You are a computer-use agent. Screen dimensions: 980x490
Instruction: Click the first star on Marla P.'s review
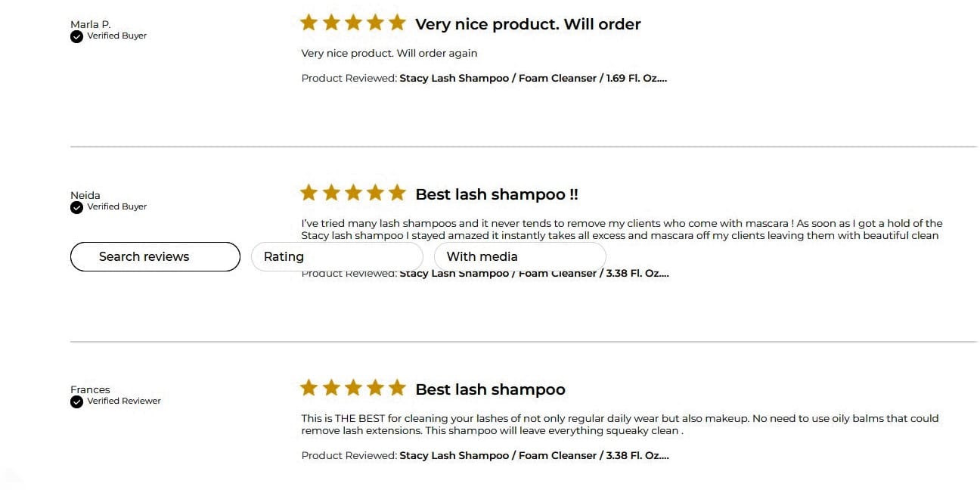(x=309, y=23)
